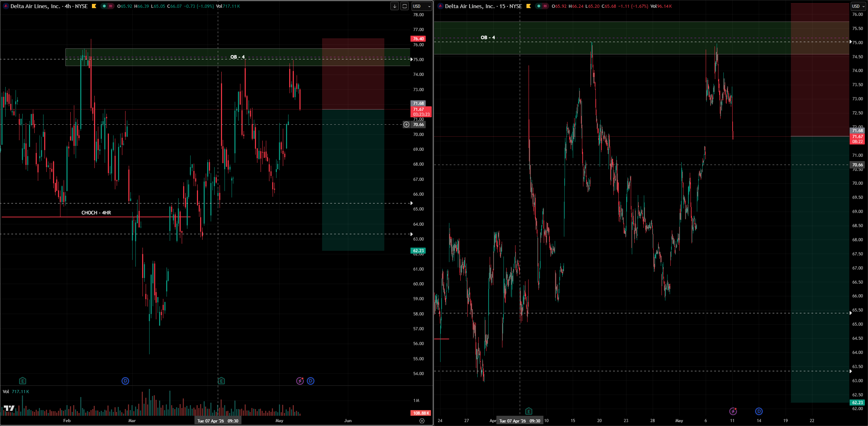Click the rounded-square button beside the 4h USD selector
The image size is (868, 426).
[x=405, y=6]
